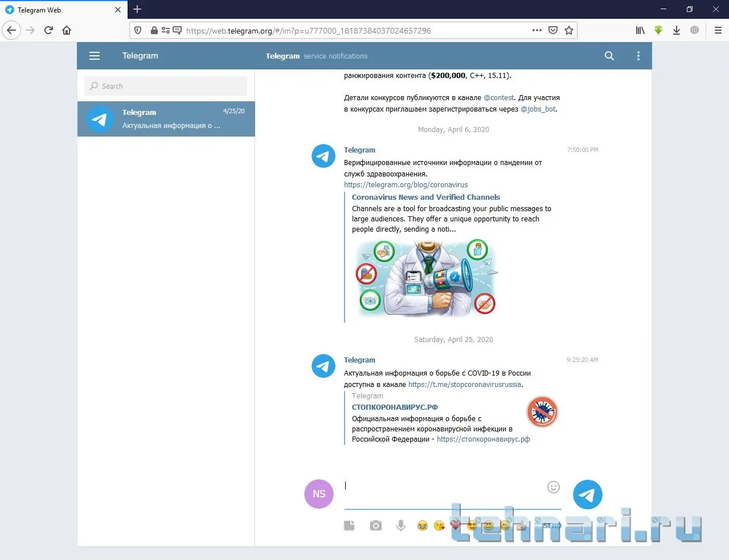Send the message with the paper plane button
The width and height of the screenshot is (729, 560).
[587, 495]
